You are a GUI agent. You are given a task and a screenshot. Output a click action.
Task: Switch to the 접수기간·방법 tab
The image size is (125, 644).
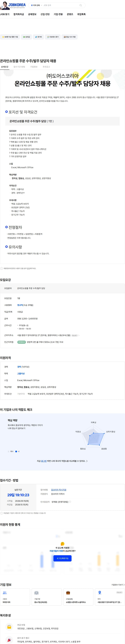(x=19, y=67)
